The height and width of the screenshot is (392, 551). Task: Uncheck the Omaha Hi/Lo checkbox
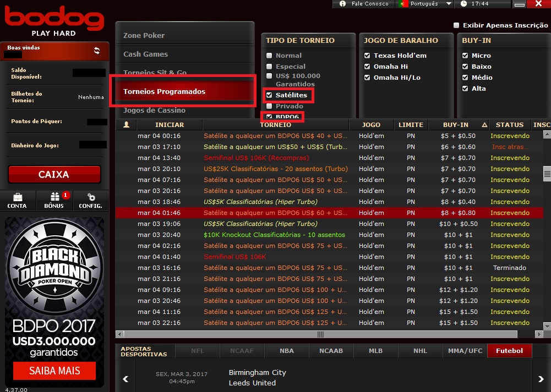coord(367,78)
